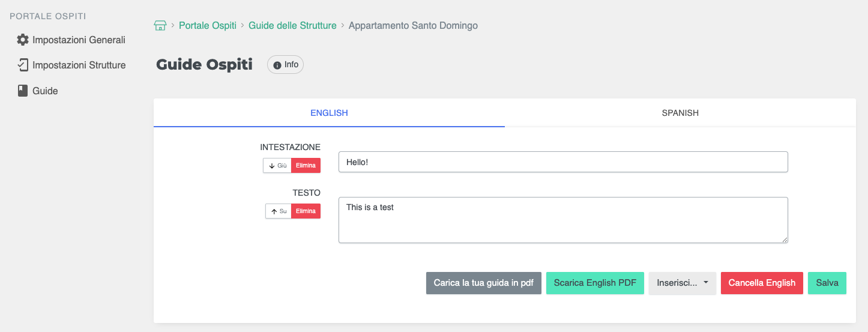Screen dimensions: 868x332
Task: Click the gear icon for Impostazioni Generali
Action: pyautogui.click(x=23, y=40)
